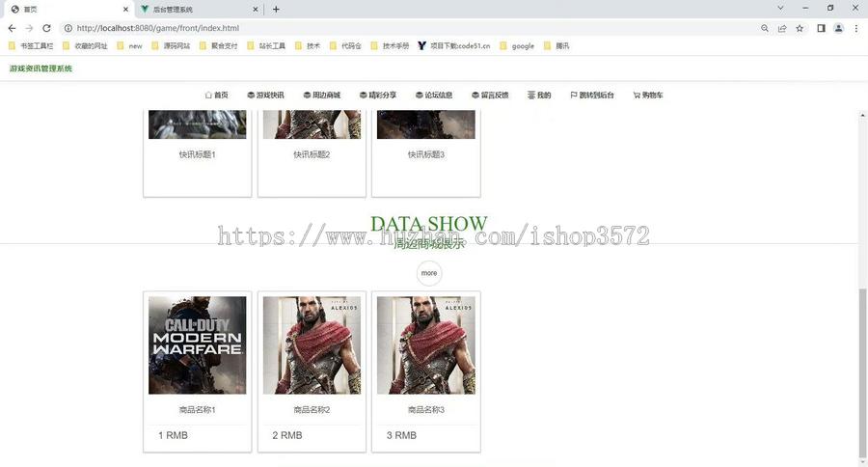The height and width of the screenshot is (467, 868).
Task: Click the Call of Duty Modern Warfare image
Action: [197, 345]
